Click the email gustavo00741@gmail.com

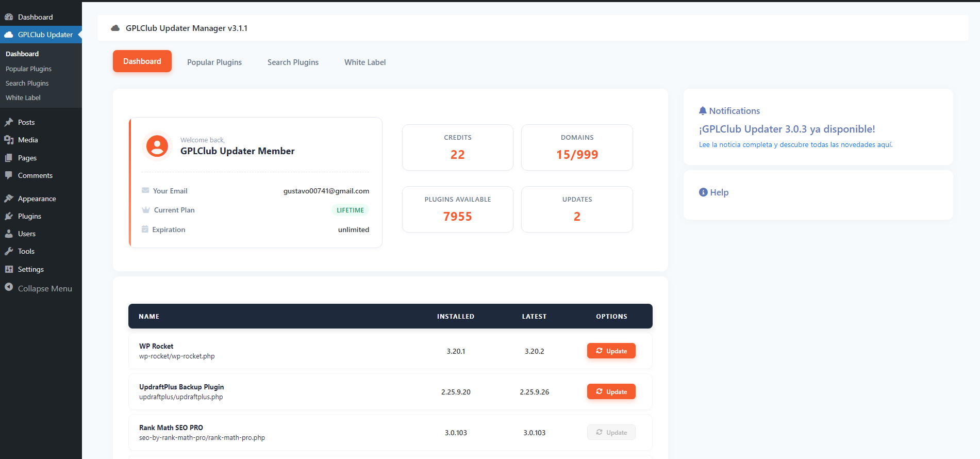pos(326,191)
